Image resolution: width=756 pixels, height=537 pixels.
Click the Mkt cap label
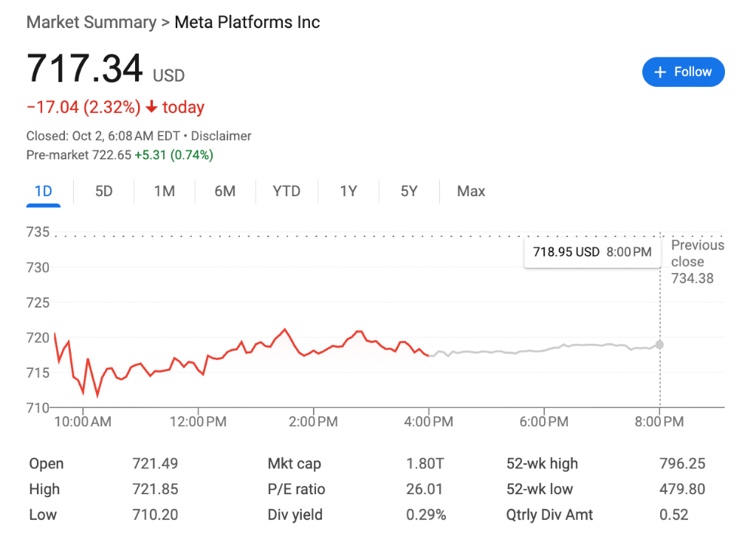pyautogui.click(x=294, y=464)
